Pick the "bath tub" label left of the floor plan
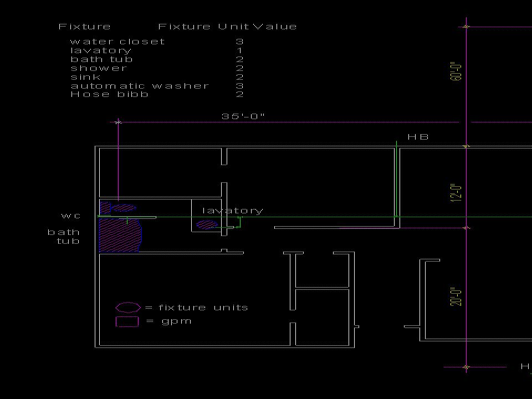The image size is (532, 399). coord(64,237)
